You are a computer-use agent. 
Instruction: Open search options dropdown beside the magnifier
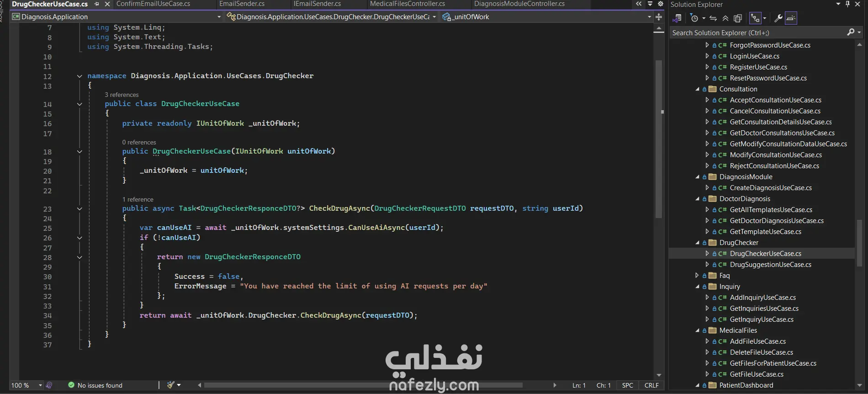pos(859,32)
